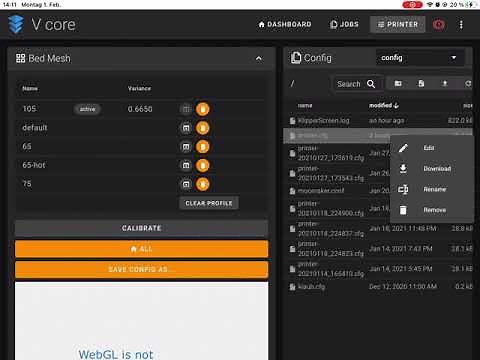The width and height of the screenshot is (480, 360).
Task: Click the trash icon in context menu
Action: [403, 210]
